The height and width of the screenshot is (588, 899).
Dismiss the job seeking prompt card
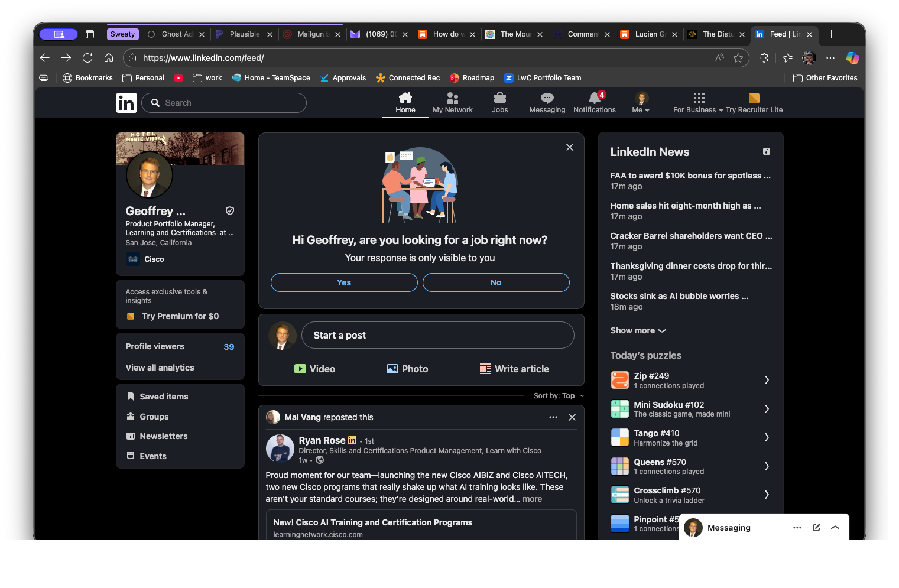tap(570, 147)
